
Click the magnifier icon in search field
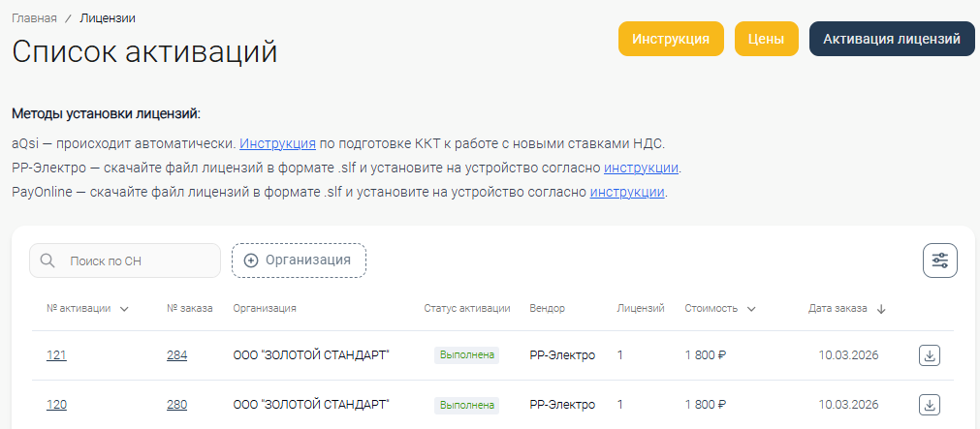48,260
